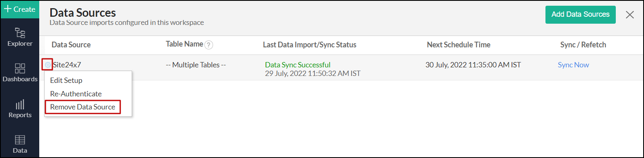Open the Explorer sidebar icon

pos(20,37)
